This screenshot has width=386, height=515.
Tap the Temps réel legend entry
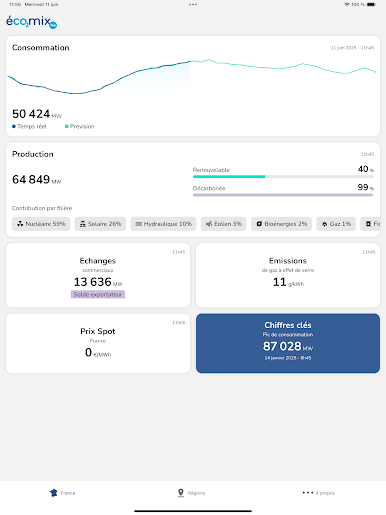[x=29, y=126]
